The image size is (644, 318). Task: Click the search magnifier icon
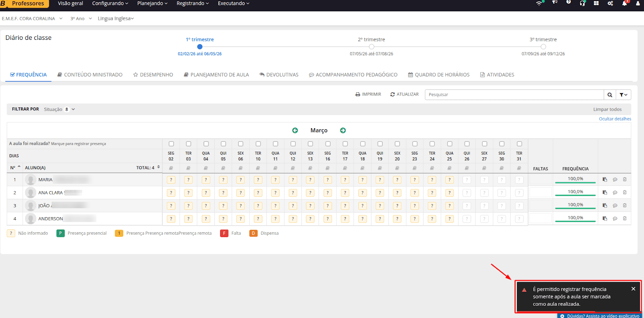click(x=609, y=95)
